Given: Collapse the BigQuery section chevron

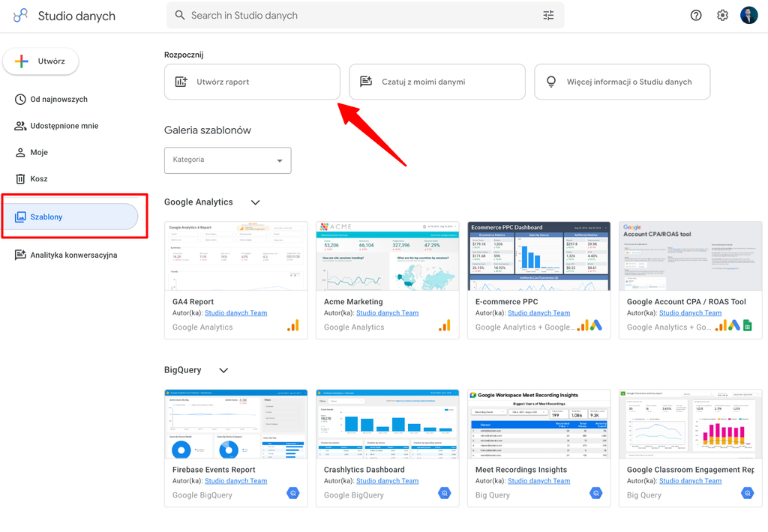Looking at the screenshot, I should click(x=223, y=370).
